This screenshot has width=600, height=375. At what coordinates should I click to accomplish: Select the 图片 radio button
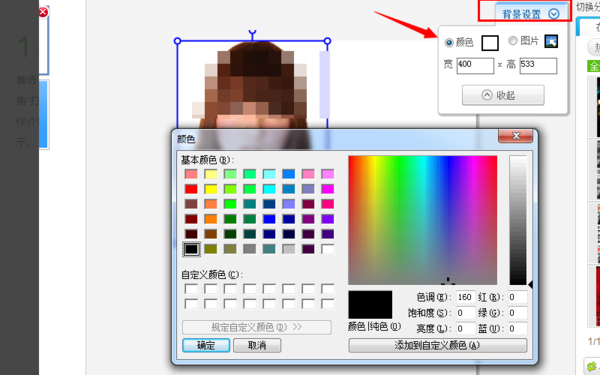513,40
